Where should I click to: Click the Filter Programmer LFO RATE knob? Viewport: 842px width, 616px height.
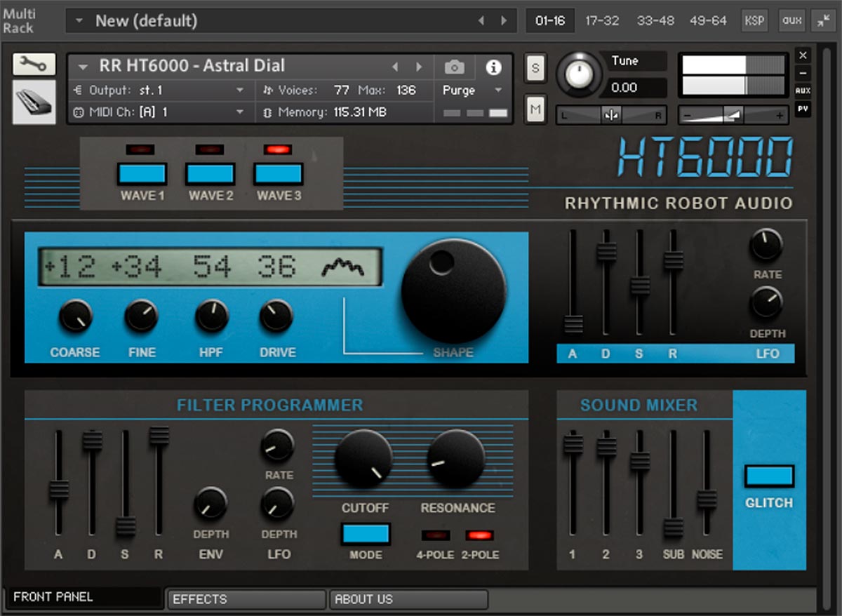(278, 446)
